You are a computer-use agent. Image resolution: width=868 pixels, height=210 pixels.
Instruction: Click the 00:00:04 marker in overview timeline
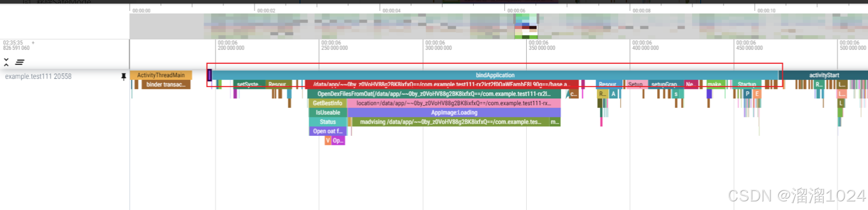click(x=391, y=10)
